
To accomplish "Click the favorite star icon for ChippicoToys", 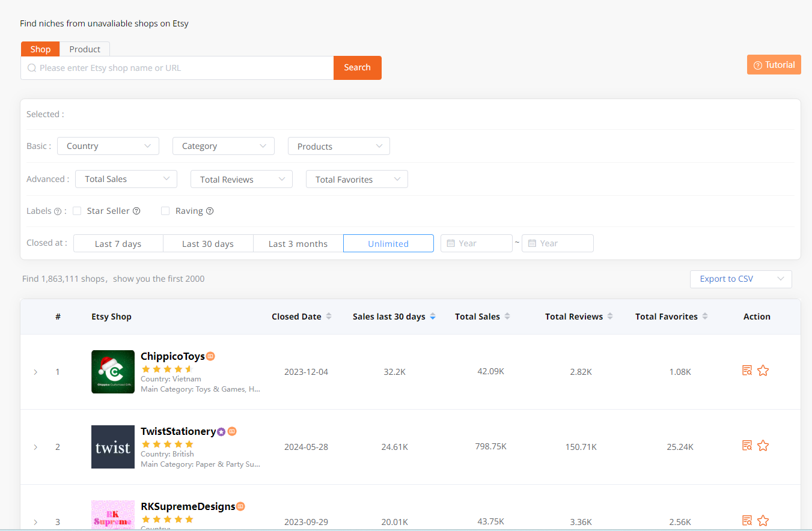I will (x=763, y=371).
